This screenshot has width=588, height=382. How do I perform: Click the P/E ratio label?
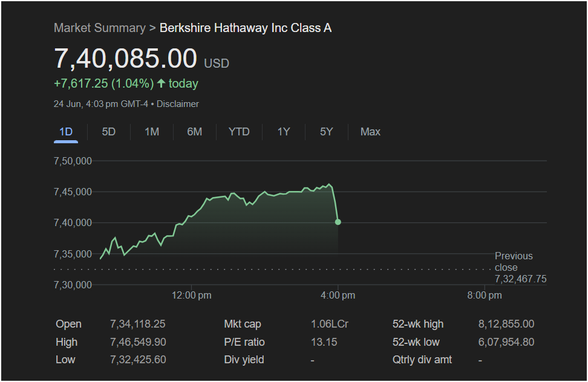[x=244, y=342]
